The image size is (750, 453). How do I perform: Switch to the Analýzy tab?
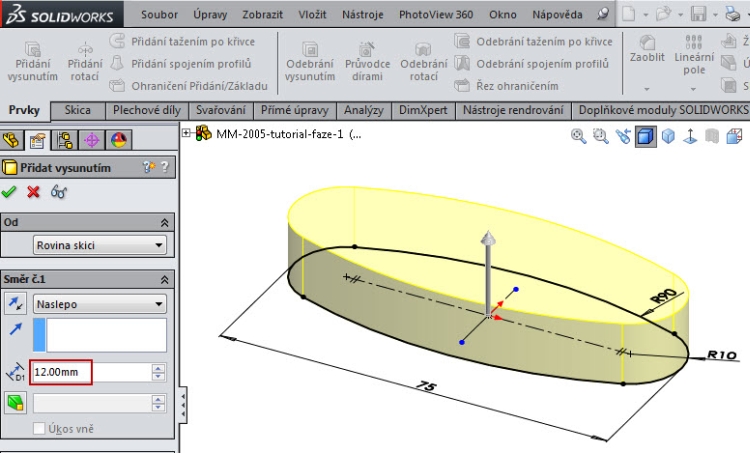point(364,110)
